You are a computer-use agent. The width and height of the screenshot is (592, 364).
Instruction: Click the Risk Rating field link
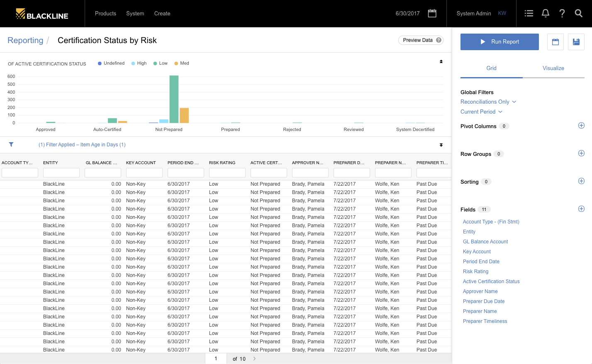coord(475,272)
